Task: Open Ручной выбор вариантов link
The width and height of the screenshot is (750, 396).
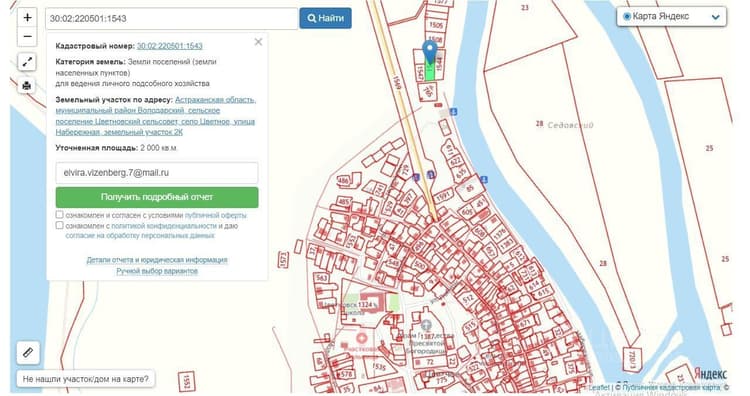Action: coord(157,271)
